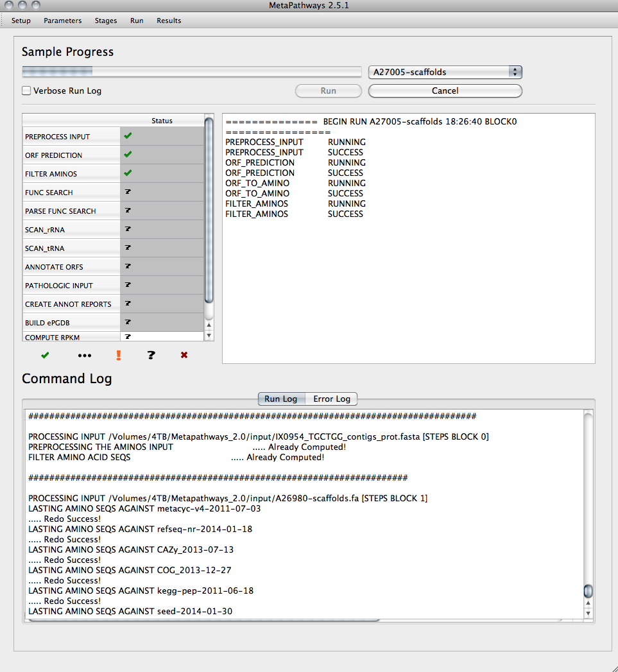
Task: Click the green checkmark status legend icon
Action: [x=44, y=355]
